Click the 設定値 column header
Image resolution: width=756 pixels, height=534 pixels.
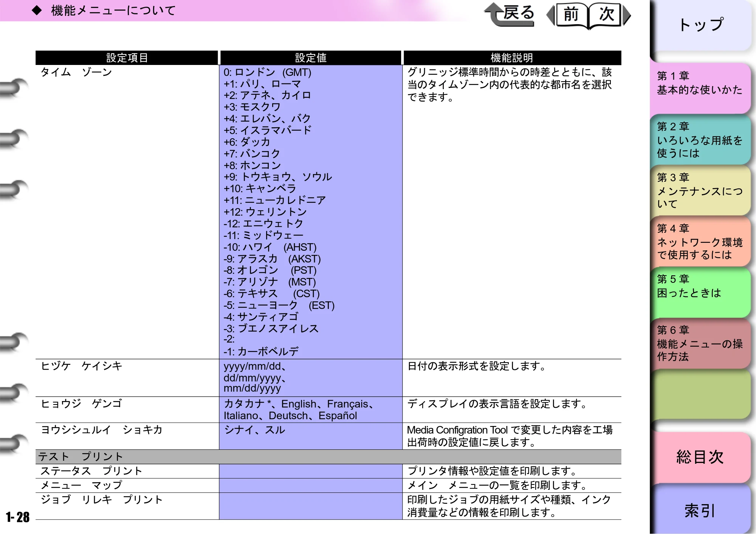click(x=311, y=58)
